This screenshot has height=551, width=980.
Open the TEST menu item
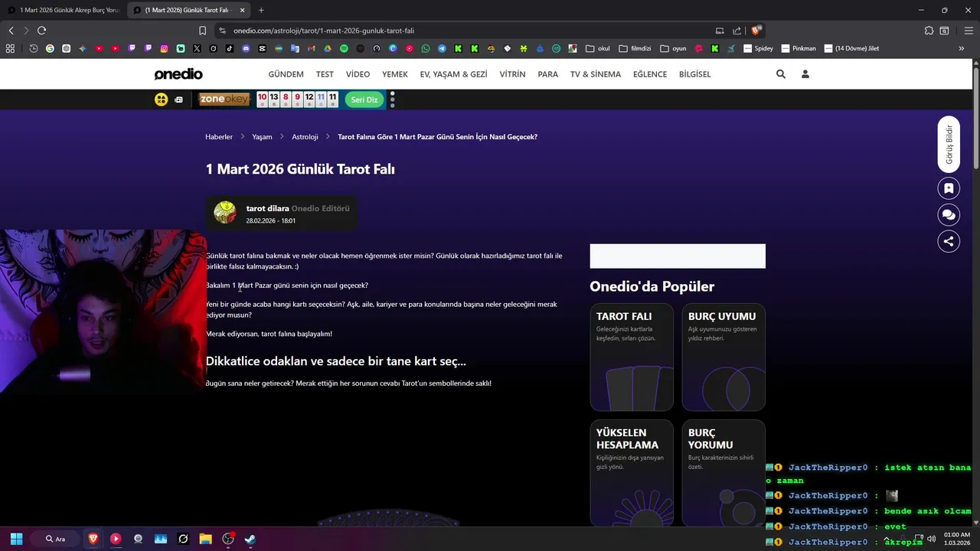[x=325, y=74]
